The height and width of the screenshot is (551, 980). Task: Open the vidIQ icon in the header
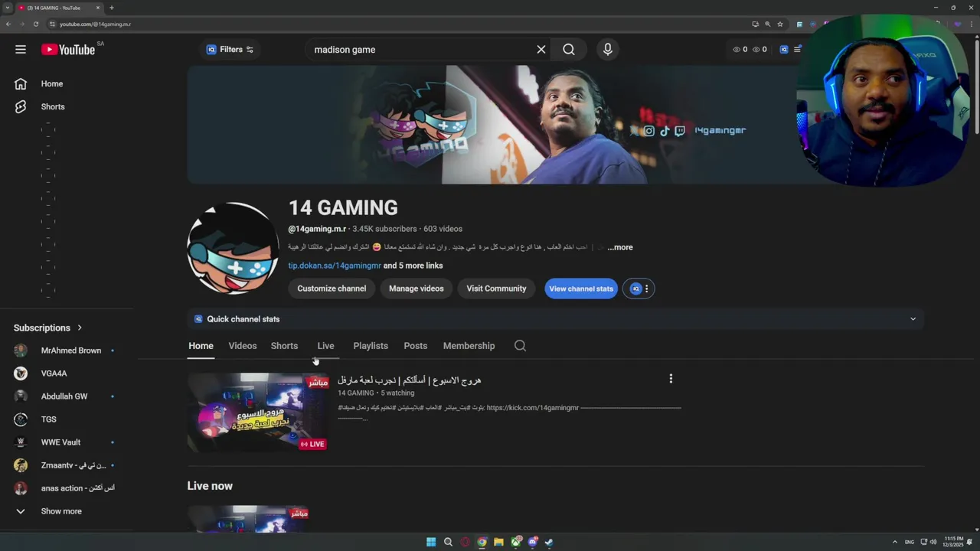click(x=783, y=50)
